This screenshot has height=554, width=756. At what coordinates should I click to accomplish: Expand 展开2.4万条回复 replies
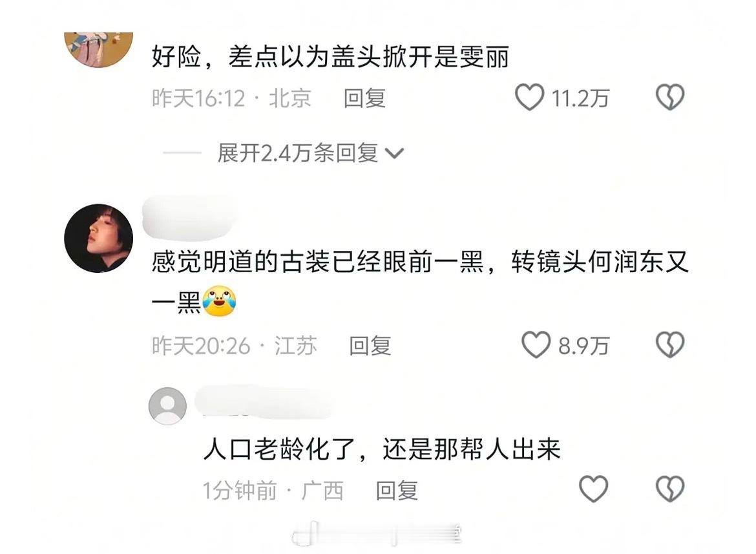297,153
